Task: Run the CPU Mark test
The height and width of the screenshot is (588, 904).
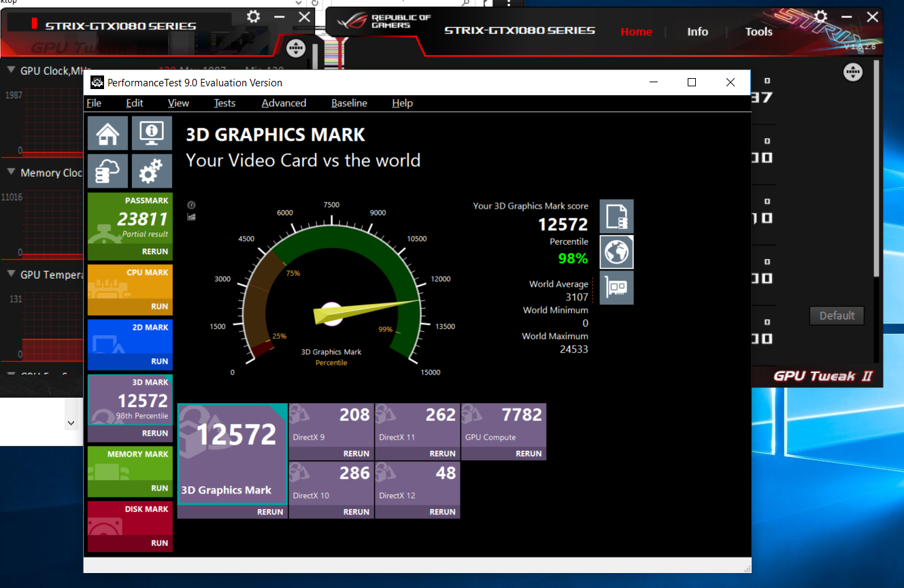Action: point(159,307)
